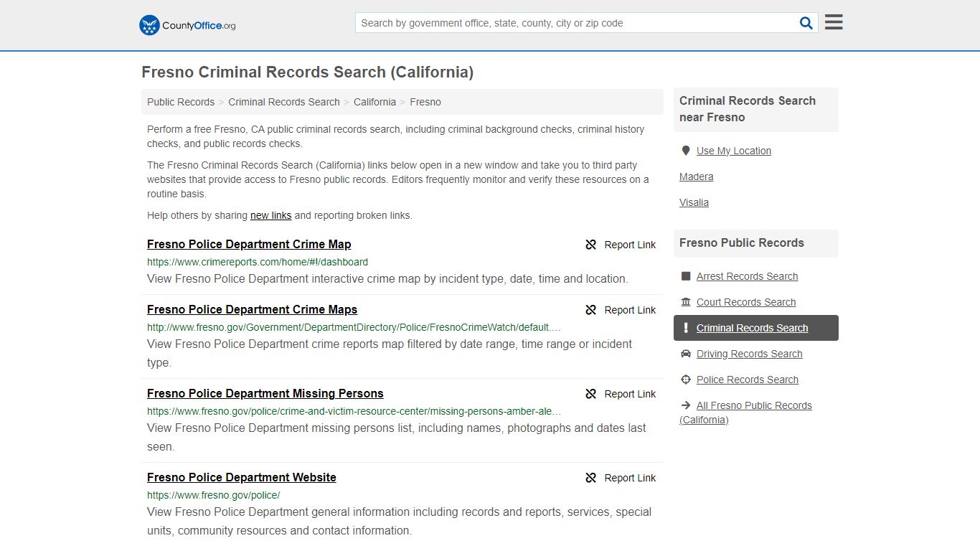
Task: Open Fresno Police Department Crime Map title
Action: point(249,244)
